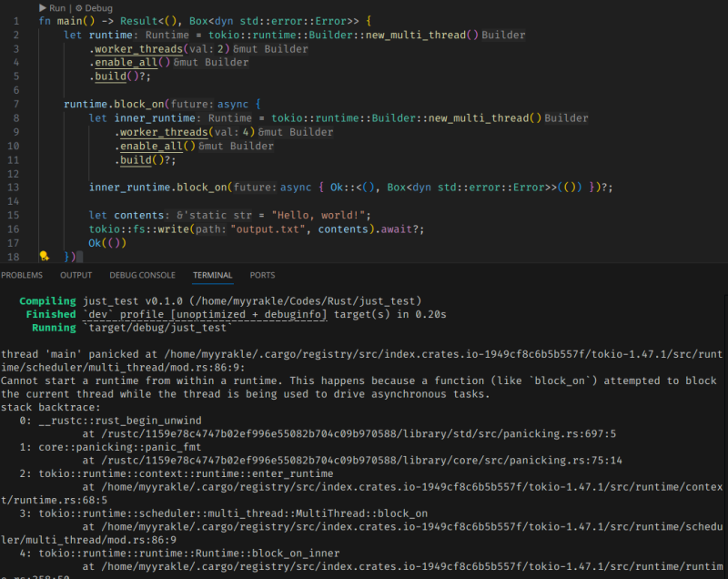Place cursor on the Ok(()) line 17
The width and height of the screenshot is (728, 579).
click(x=107, y=243)
